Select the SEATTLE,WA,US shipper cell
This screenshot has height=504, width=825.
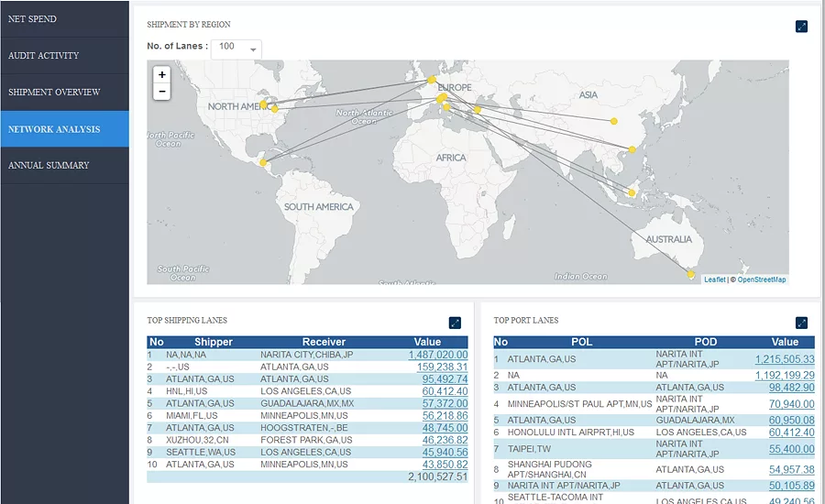(x=201, y=453)
